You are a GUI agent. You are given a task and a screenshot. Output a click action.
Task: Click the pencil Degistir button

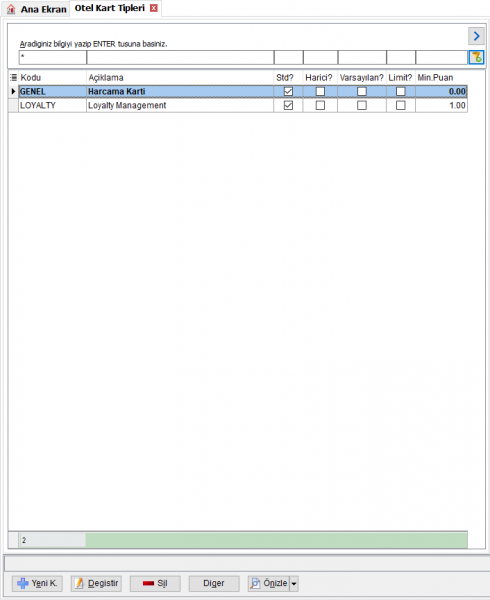(96, 583)
